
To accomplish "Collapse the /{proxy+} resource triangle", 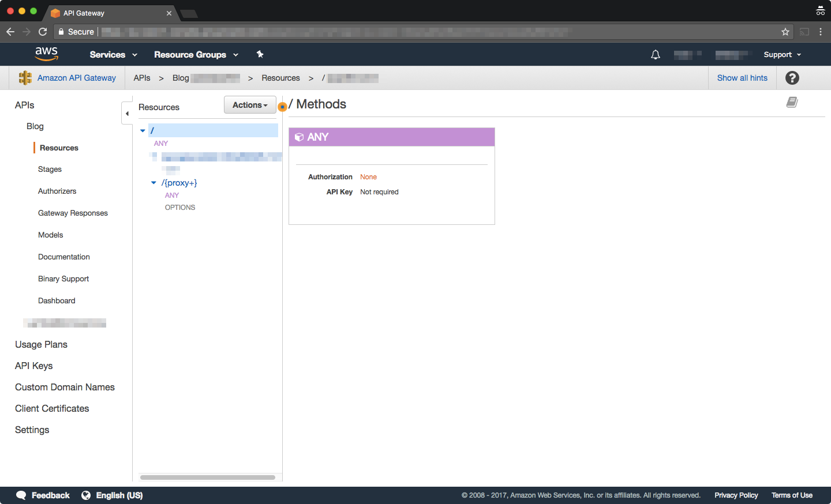I will (x=154, y=183).
